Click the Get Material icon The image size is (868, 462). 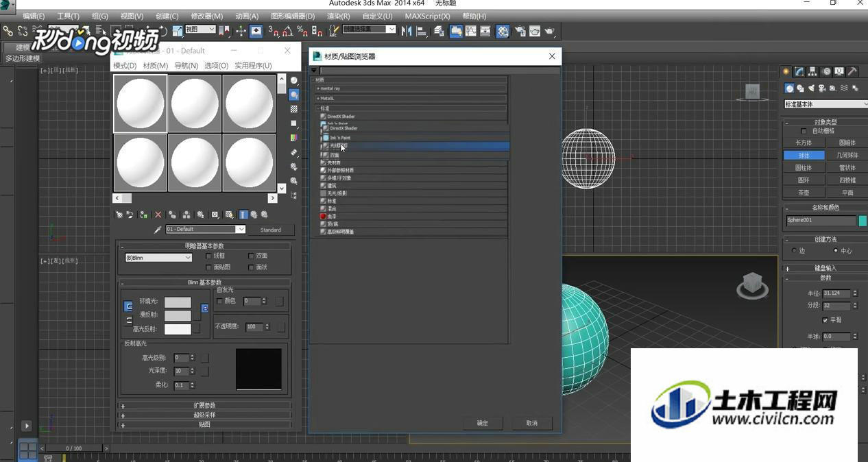119,215
